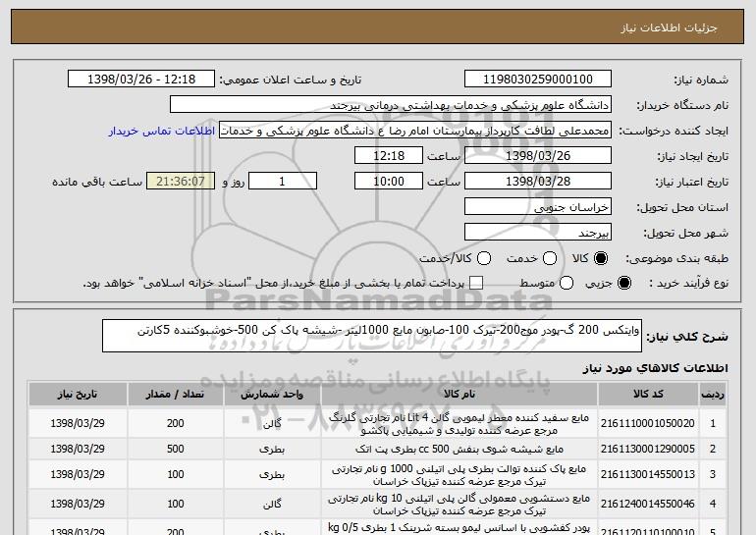The height and width of the screenshot is (535, 756).
Task: Click quantity 500 in row 2
Action: click(x=175, y=449)
